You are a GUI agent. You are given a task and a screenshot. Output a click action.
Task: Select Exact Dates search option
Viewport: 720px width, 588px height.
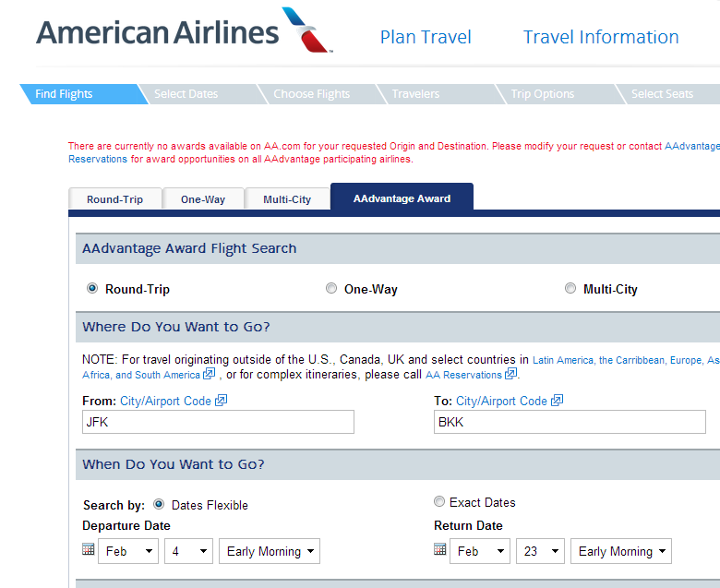[x=439, y=502]
